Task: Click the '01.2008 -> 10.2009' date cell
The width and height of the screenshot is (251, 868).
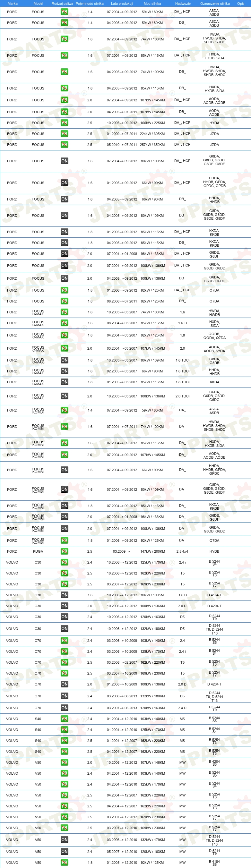Action: (122, 684)
